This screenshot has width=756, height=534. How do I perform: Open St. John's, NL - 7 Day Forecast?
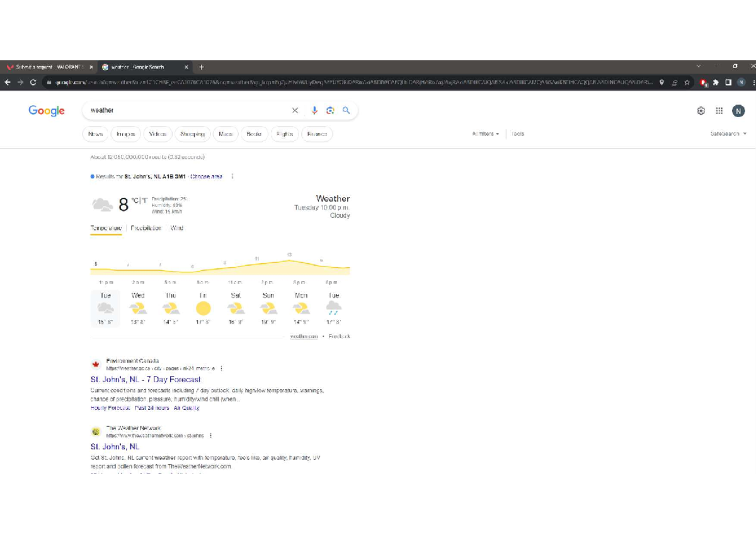pyautogui.click(x=146, y=380)
